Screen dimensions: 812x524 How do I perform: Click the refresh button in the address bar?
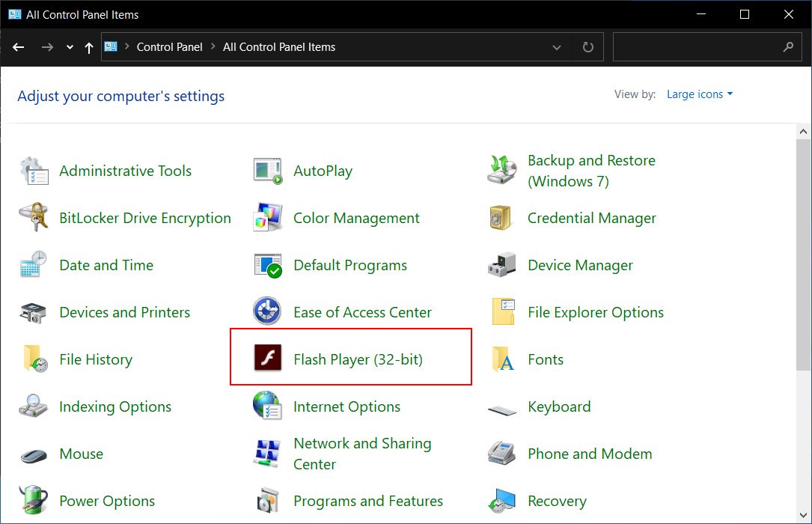coord(588,46)
